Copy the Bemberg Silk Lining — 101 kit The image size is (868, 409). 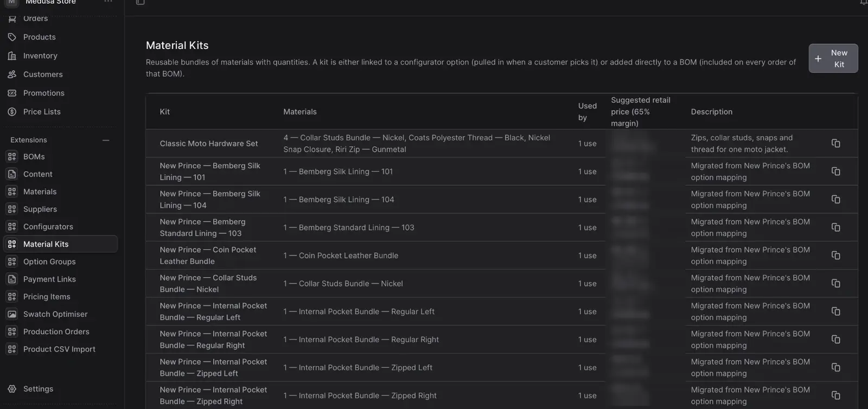[836, 171]
